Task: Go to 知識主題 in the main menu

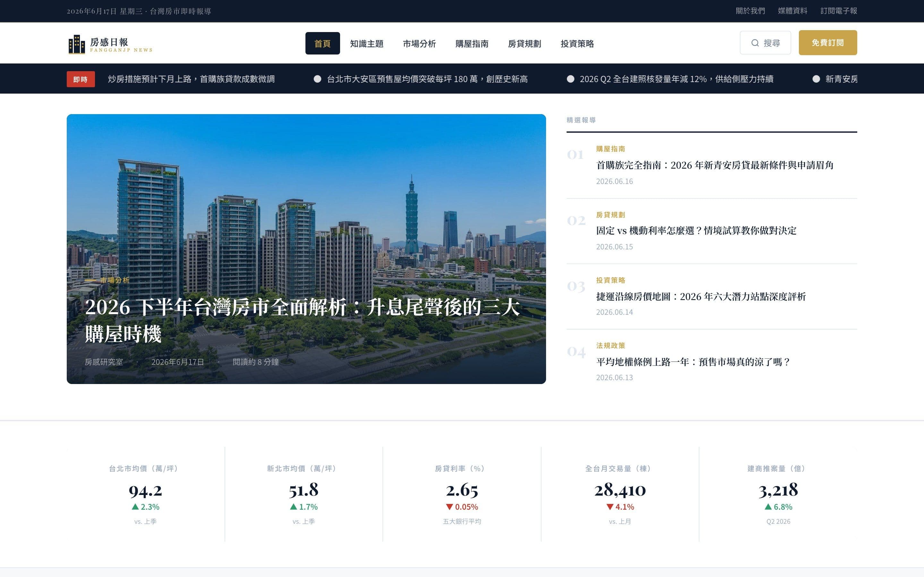Action: pos(366,44)
